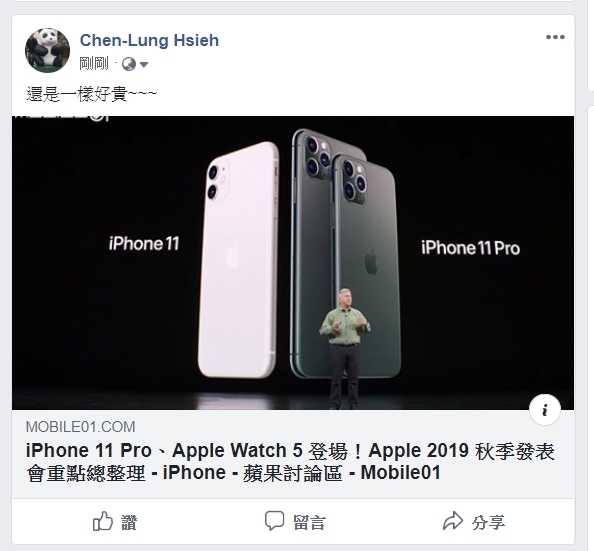Screen dimensions: 594x551
Task: Click the white iPhone 11 in the preview
Action: pyautogui.click(x=238, y=260)
